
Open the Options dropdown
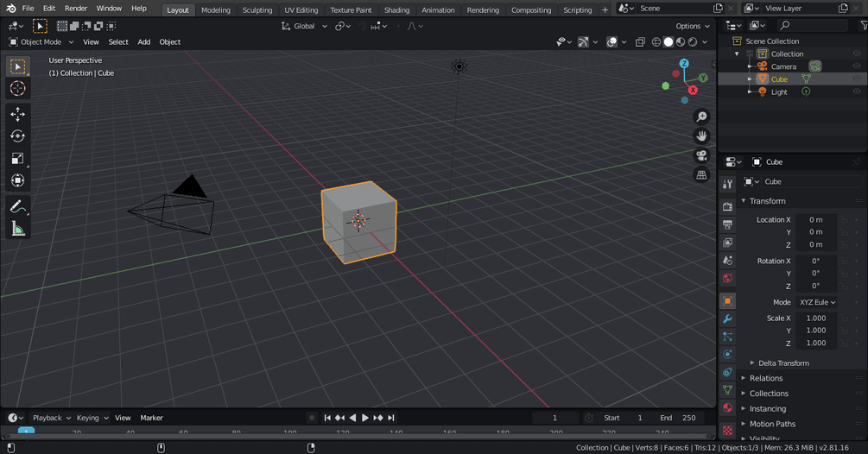[x=693, y=26]
